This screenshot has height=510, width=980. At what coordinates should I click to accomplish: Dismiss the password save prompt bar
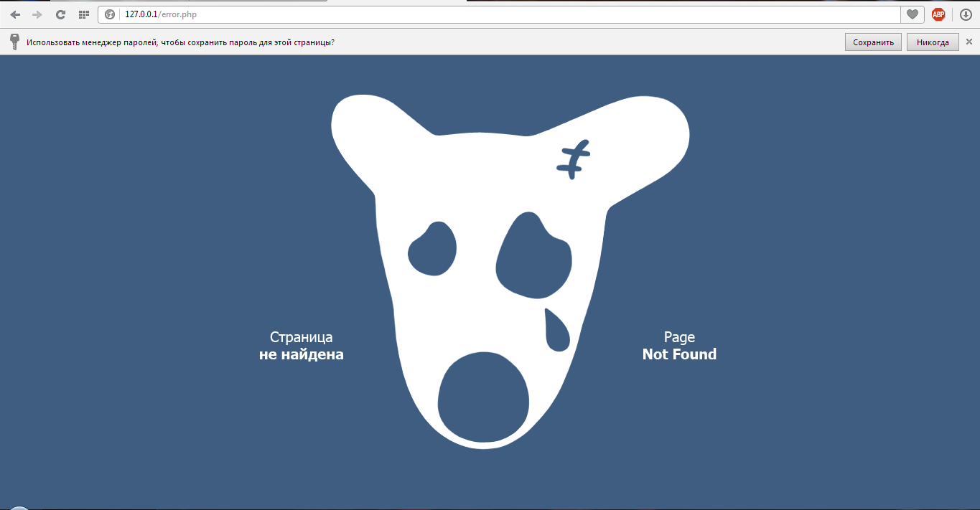click(969, 42)
